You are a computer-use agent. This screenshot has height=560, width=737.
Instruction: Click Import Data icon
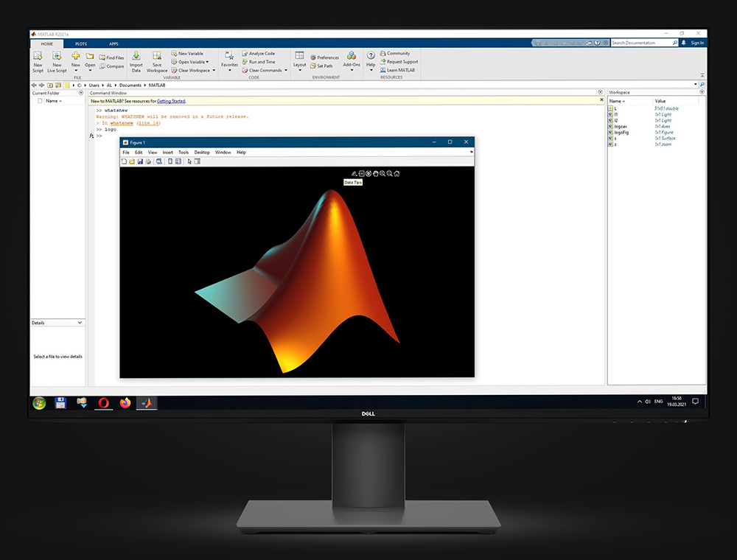point(136,62)
